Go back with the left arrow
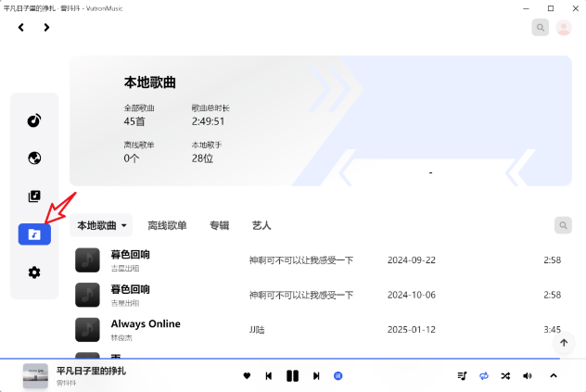586x392 pixels. tap(21, 28)
